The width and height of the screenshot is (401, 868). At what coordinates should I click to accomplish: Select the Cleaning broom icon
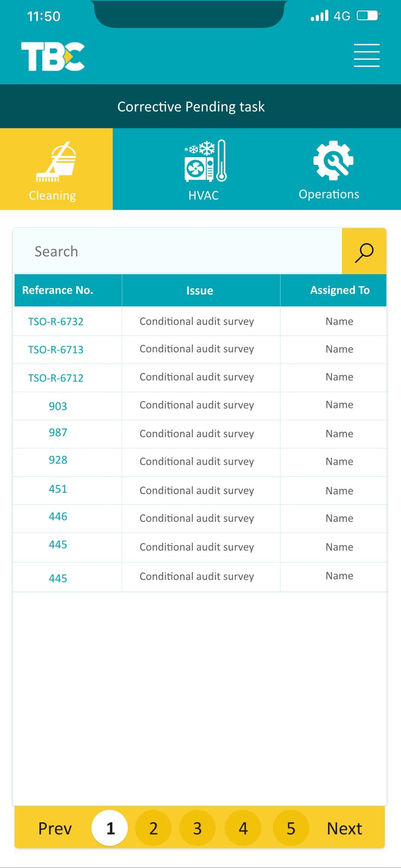click(56, 162)
